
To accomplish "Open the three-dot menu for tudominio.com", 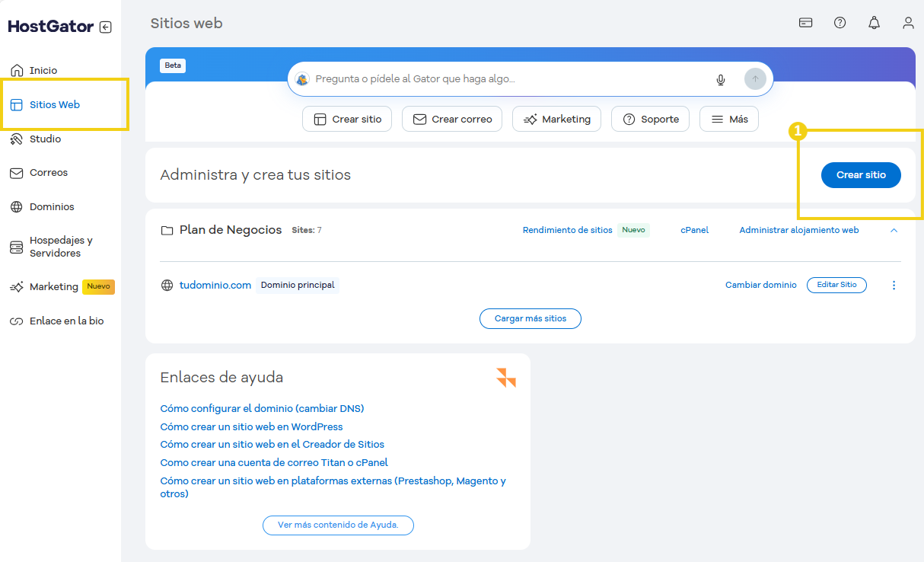I will (x=894, y=285).
